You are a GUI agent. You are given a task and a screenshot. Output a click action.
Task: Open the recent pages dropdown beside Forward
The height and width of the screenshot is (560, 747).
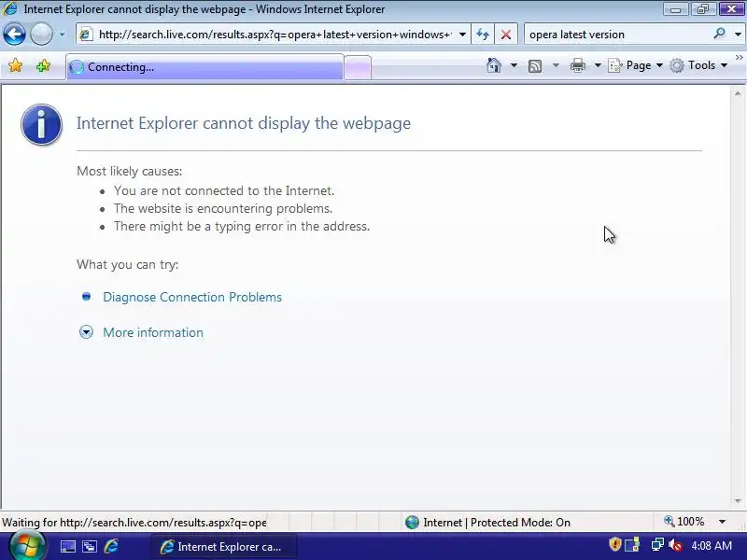point(62,35)
